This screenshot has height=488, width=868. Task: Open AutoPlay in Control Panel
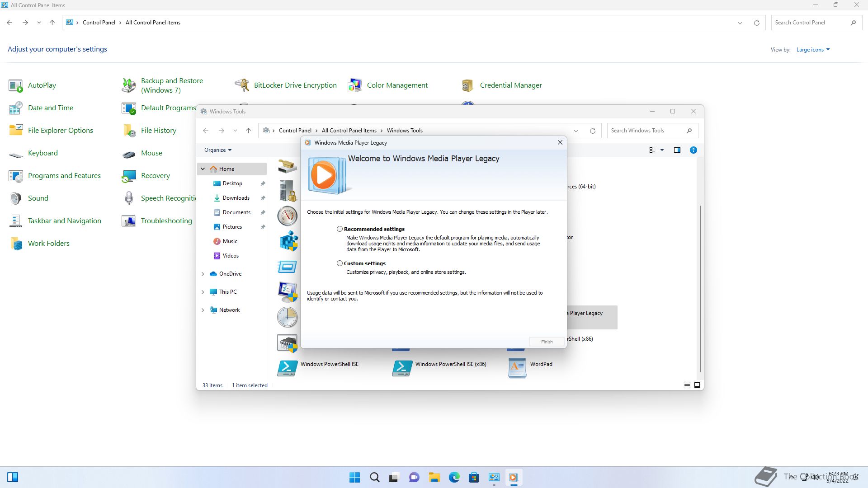(33, 85)
